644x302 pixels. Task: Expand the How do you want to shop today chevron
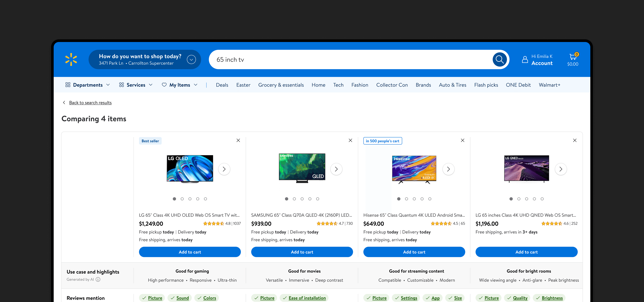(x=192, y=59)
